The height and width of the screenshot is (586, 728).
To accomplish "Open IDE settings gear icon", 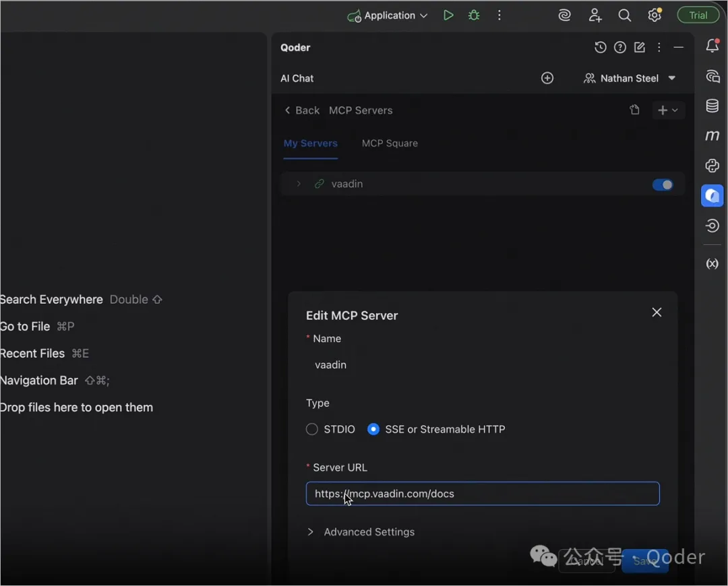I will click(x=655, y=15).
